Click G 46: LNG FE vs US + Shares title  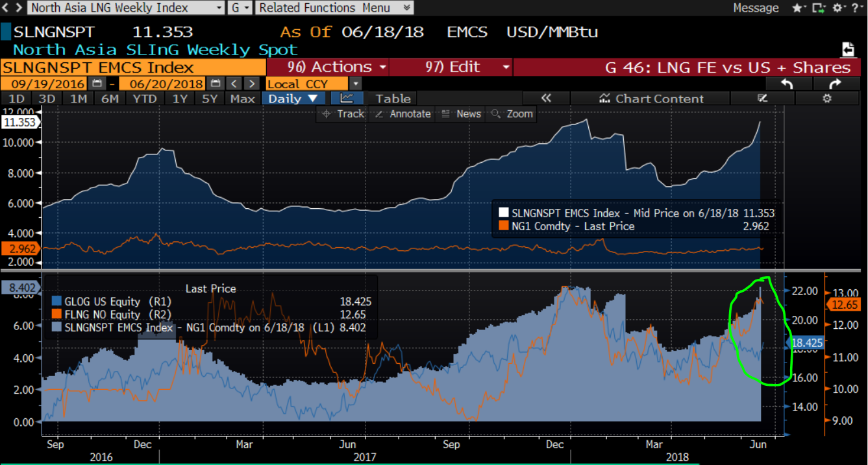coord(727,67)
